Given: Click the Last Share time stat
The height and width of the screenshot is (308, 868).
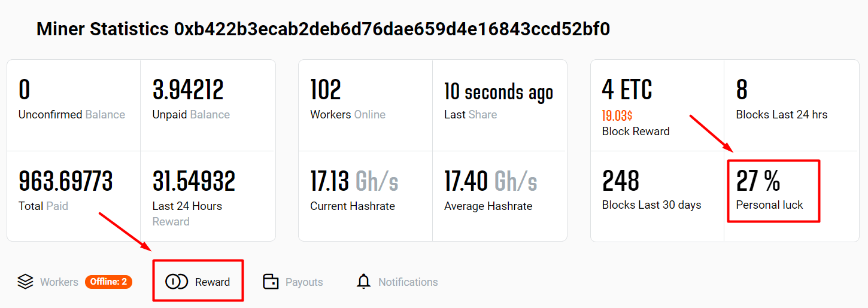Looking at the screenshot, I should point(498,92).
